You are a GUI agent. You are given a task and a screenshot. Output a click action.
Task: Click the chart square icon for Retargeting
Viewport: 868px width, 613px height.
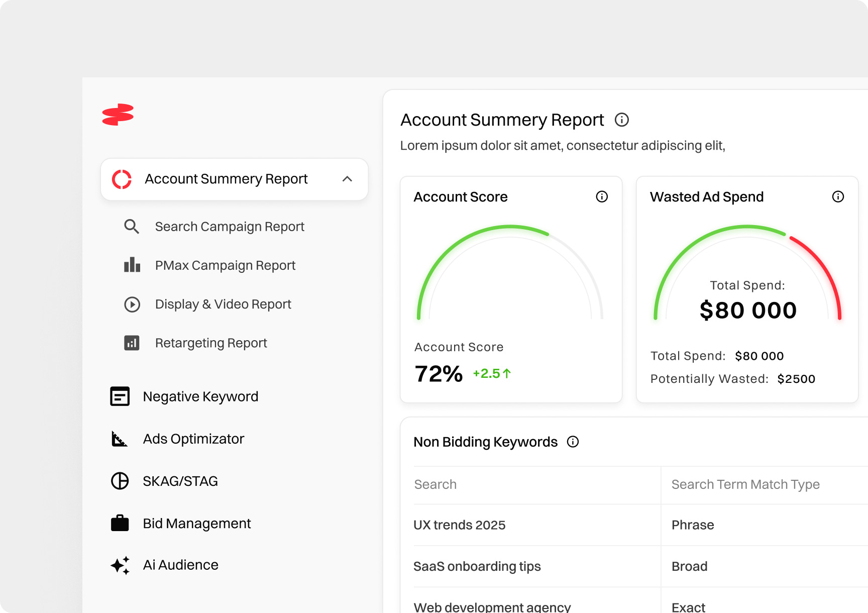coord(132,343)
